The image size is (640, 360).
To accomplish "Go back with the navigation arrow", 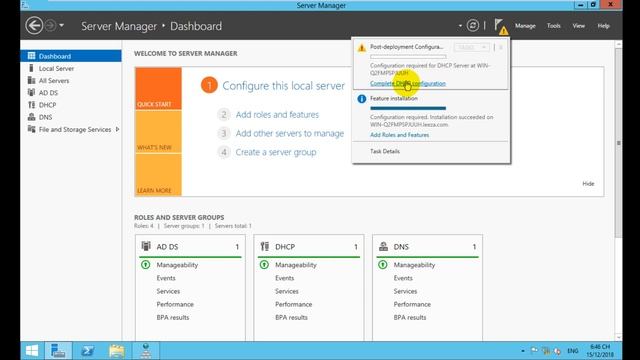I will [34, 26].
